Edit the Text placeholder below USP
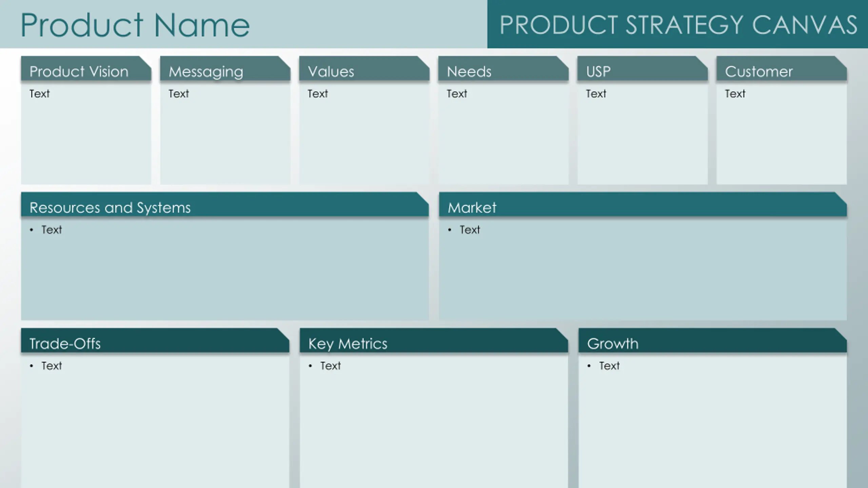The height and width of the screenshot is (488, 868). click(x=596, y=94)
